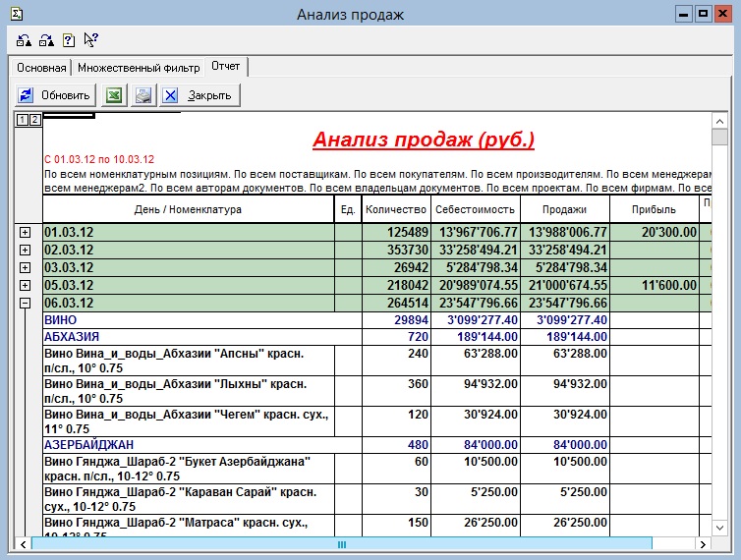Select the 05.03.12 row label
The image size is (741, 560).
[x=69, y=285]
